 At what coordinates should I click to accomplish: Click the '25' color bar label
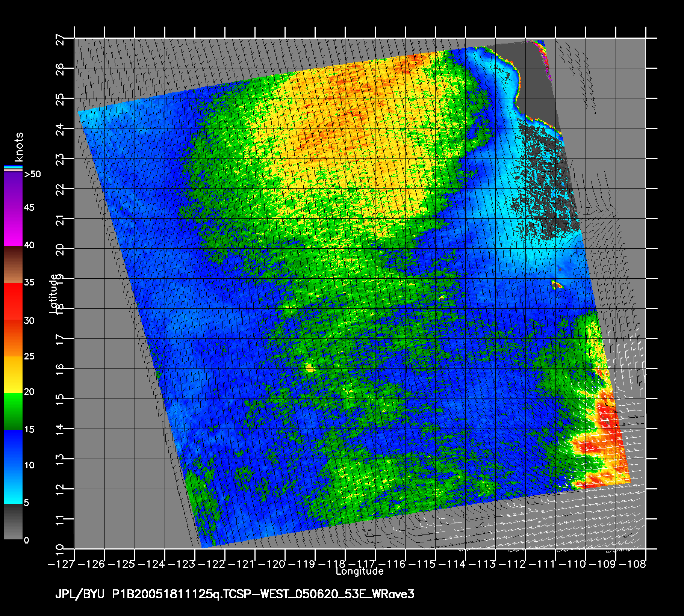(x=29, y=356)
